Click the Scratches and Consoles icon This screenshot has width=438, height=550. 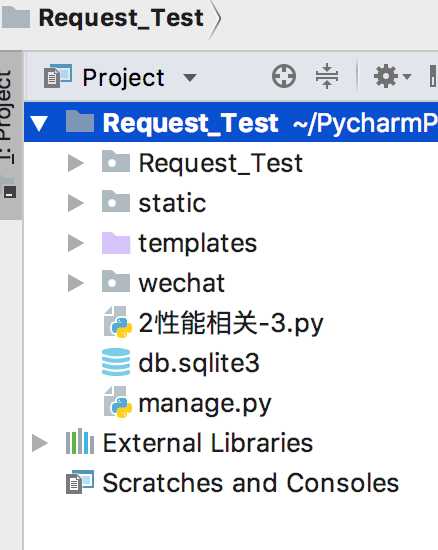[x=80, y=482]
